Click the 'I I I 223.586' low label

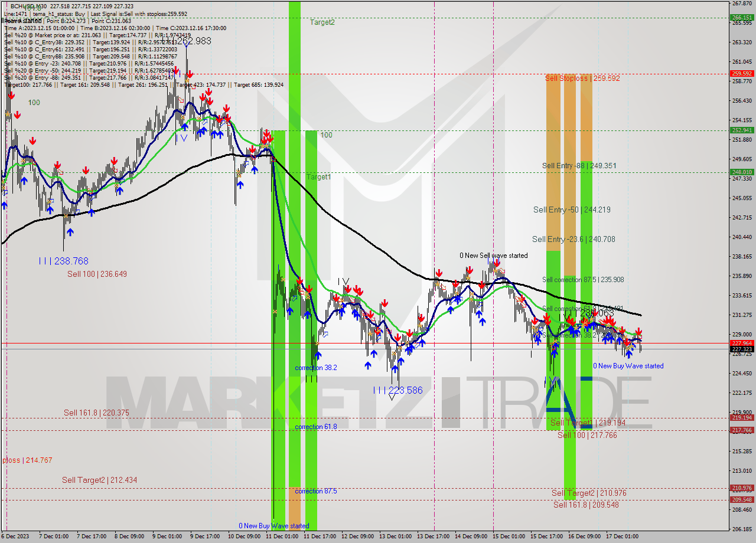click(x=397, y=390)
